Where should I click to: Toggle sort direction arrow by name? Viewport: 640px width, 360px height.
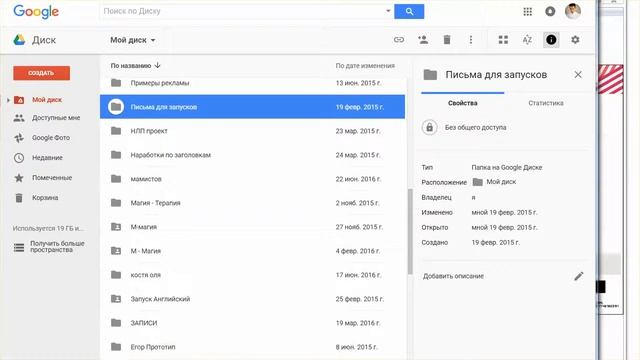(x=158, y=65)
